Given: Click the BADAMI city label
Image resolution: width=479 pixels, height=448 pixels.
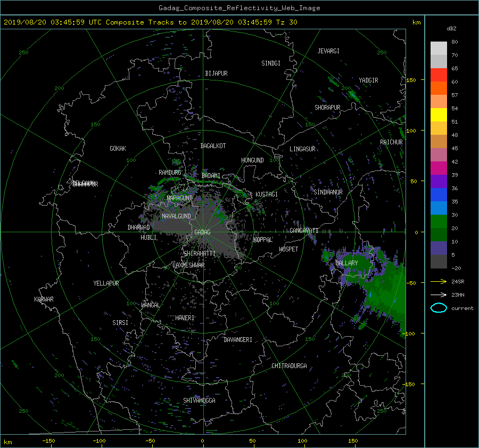Looking at the screenshot, I should click(x=211, y=176).
